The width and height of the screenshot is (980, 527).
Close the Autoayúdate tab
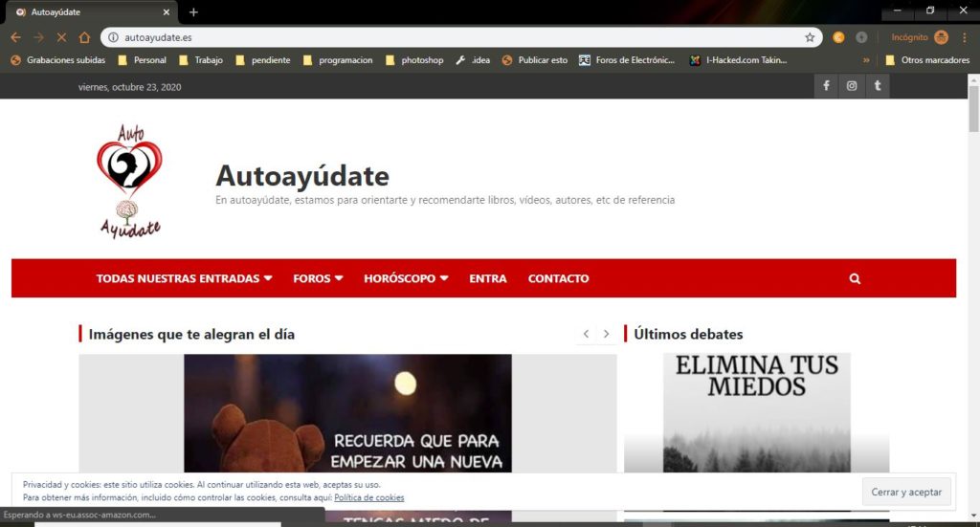pos(167,11)
